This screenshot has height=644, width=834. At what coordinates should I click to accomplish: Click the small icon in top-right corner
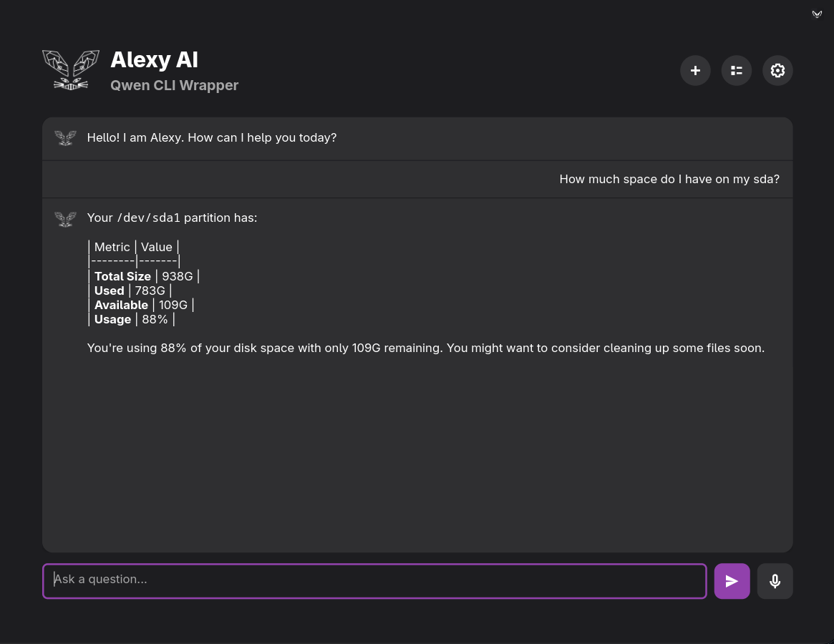coord(817,14)
